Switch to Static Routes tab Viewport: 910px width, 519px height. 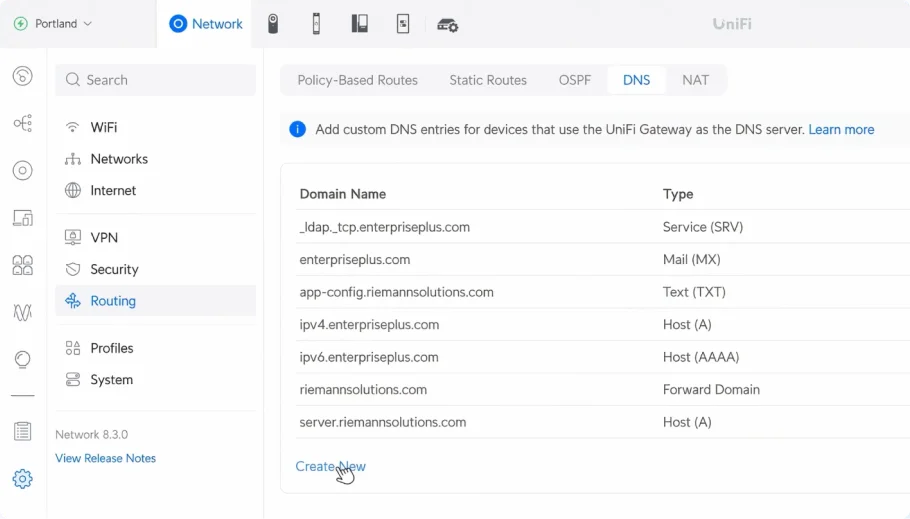488,80
